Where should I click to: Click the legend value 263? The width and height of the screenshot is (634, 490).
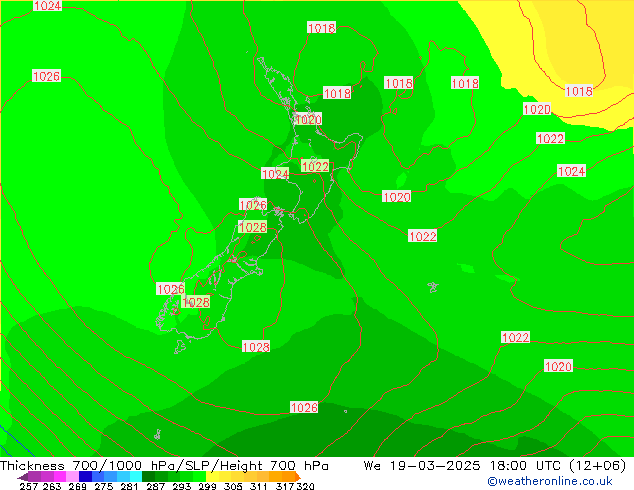(x=52, y=486)
